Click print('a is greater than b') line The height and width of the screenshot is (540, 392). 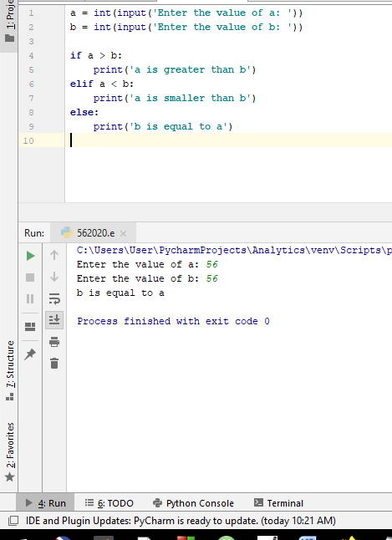(x=175, y=70)
